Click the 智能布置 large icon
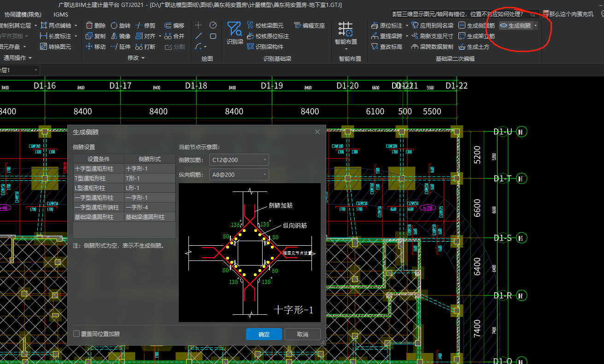 coord(346,33)
